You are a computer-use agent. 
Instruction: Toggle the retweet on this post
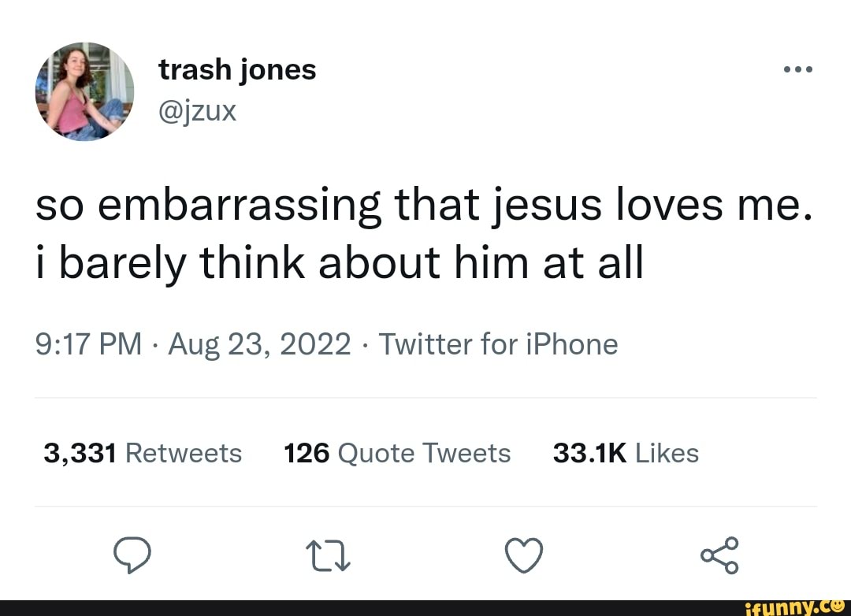coord(328,554)
